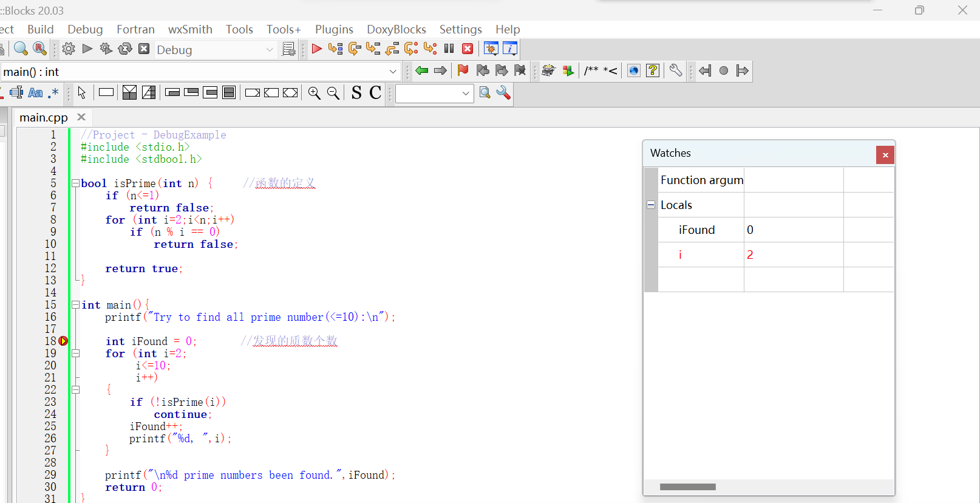The image size is (980, 503).
Task: Click the jump right arrow-bar icon
Action: (x=742, y=71)
